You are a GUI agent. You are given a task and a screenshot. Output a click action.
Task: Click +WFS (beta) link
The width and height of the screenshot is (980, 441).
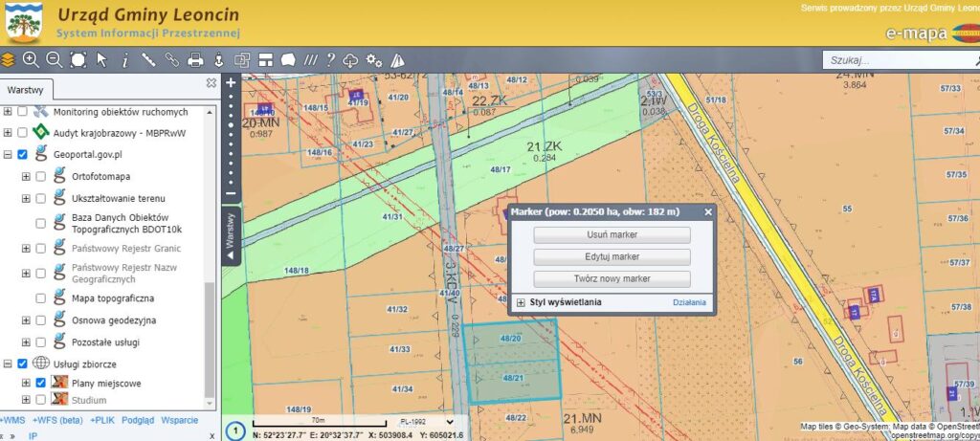click(x=57, y=420)
